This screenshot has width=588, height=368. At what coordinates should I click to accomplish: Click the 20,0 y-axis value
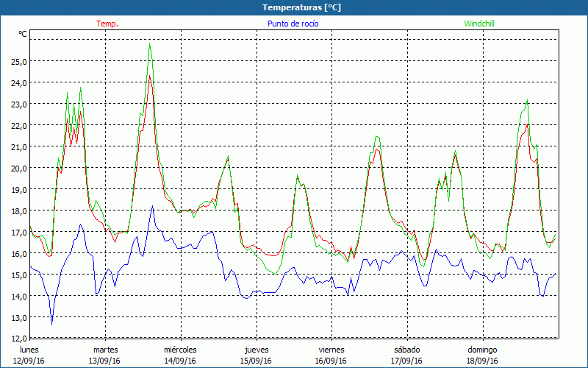pyautogui.click(x=18, y=168)
